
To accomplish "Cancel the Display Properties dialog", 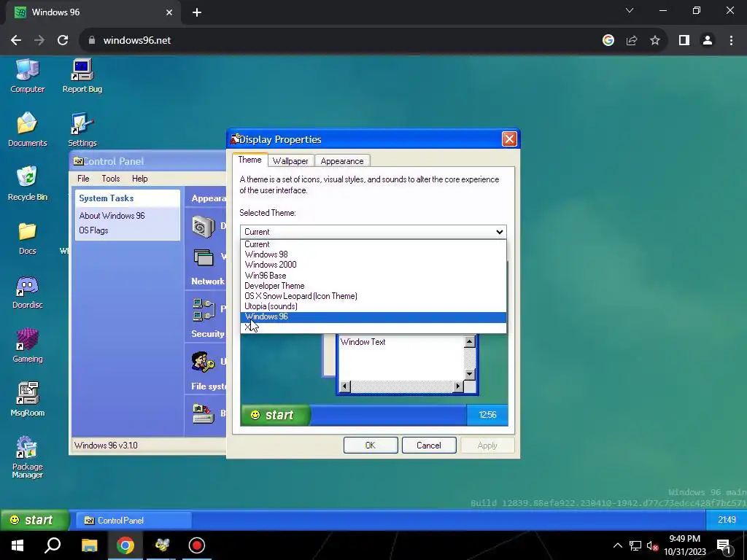I will click(x=429, y=446).
